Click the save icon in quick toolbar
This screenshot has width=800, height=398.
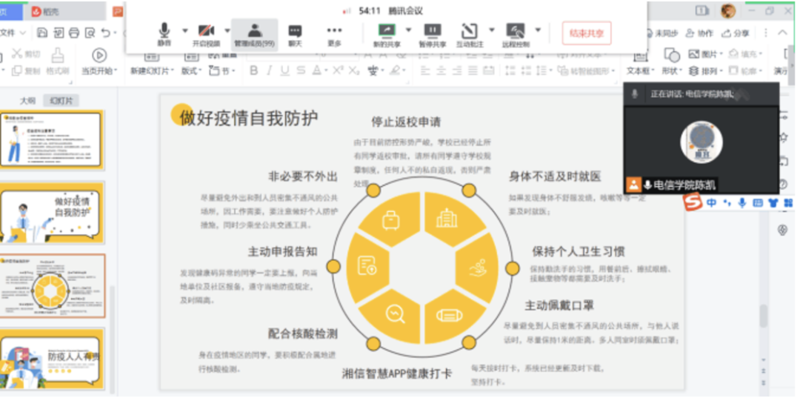click(42, 33)
